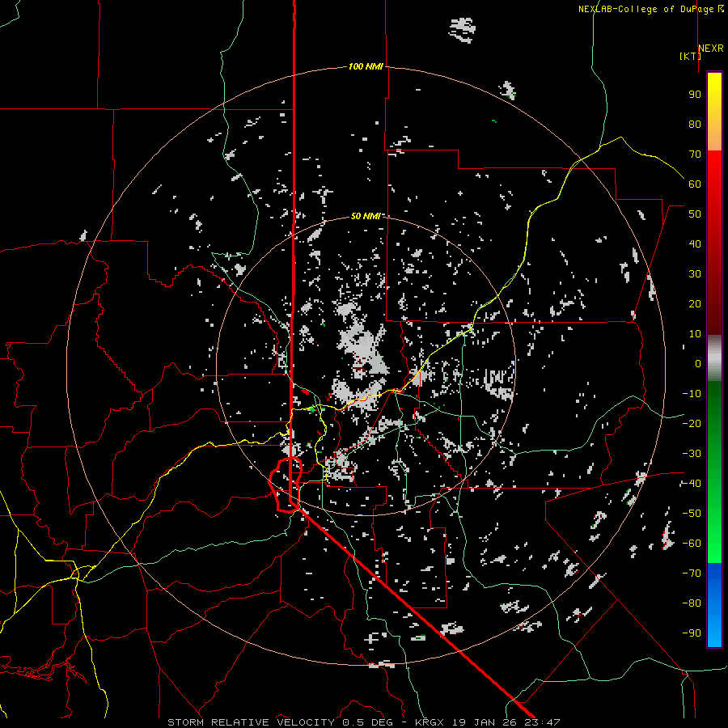The height and width of the screenshot is (728, 728).
Task: Click the 50 value on the velocity scale
Action: pyautogui.click(x=695, y=214)
